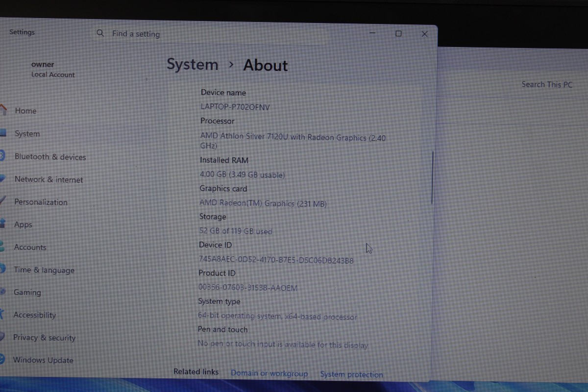588x392 pixels.
Task: Open Gaming settings
Action: (27, 292)
